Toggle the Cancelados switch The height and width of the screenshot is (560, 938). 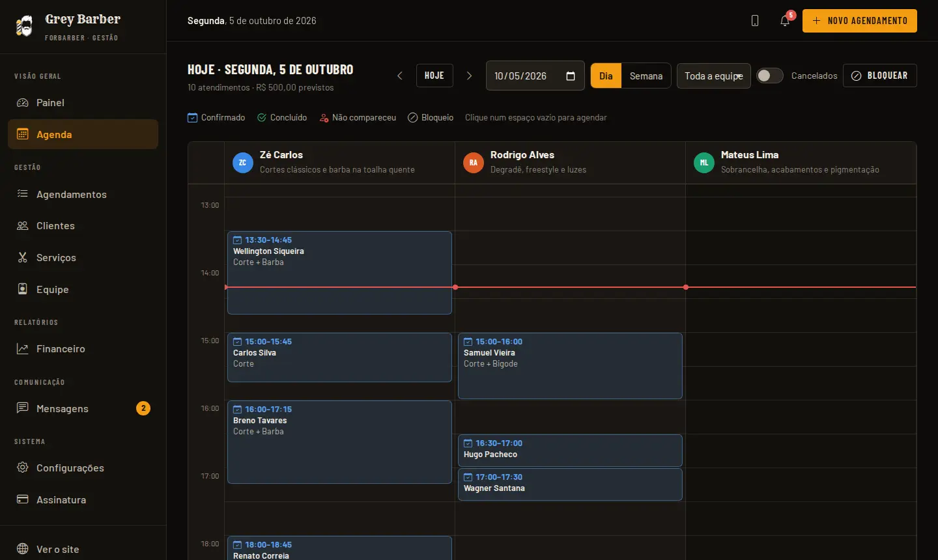tap(769, 76)
